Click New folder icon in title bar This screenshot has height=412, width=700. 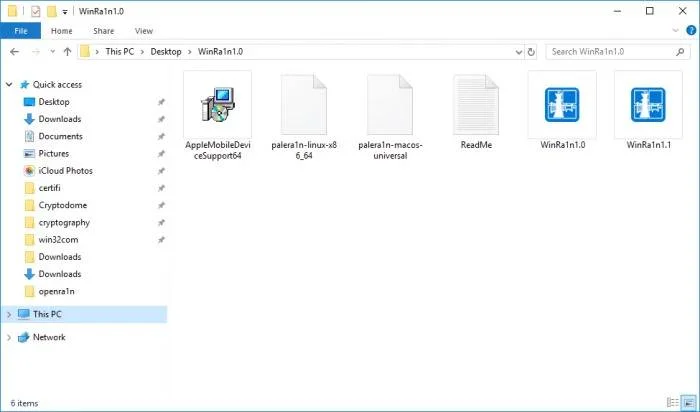(52, 12)
